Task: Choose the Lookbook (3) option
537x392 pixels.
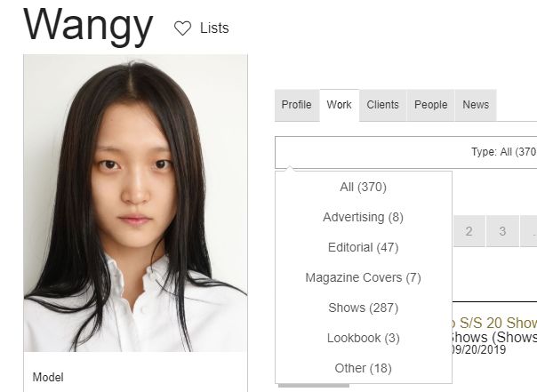Action: coord(363,338)
